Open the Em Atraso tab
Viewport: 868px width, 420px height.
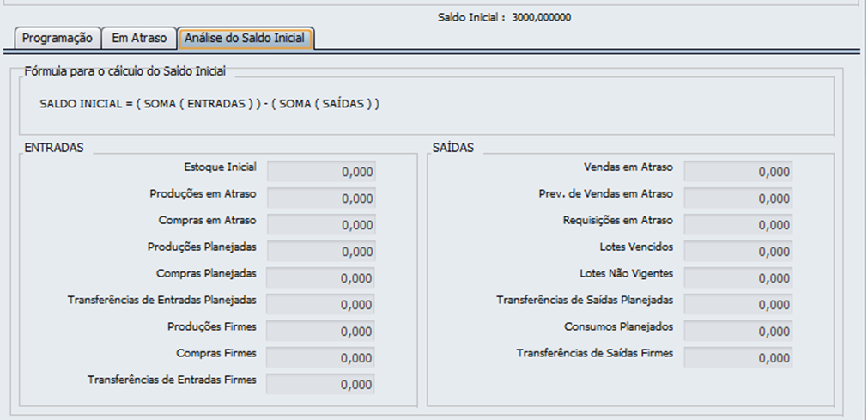pyautogui.click(x=139, y=39)
